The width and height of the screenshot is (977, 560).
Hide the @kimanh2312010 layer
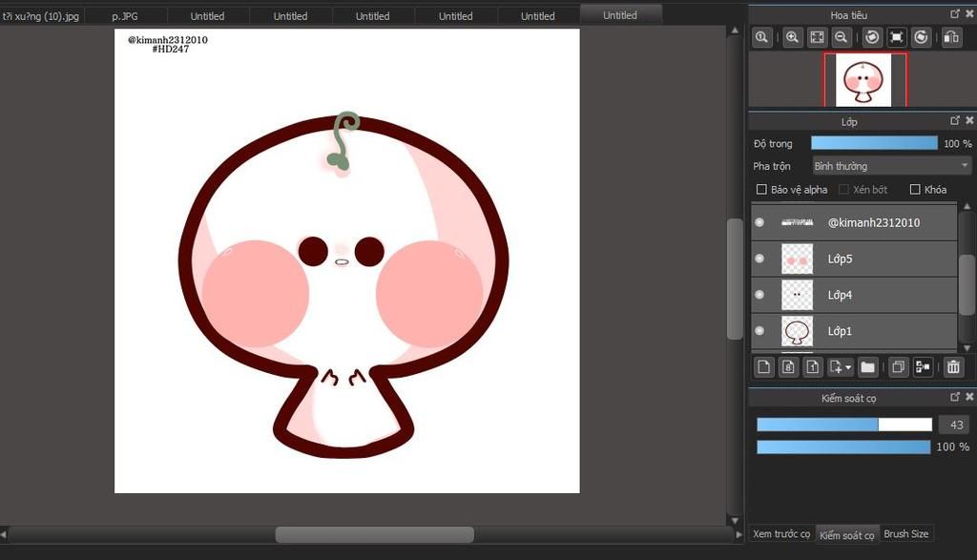(759, 222)
